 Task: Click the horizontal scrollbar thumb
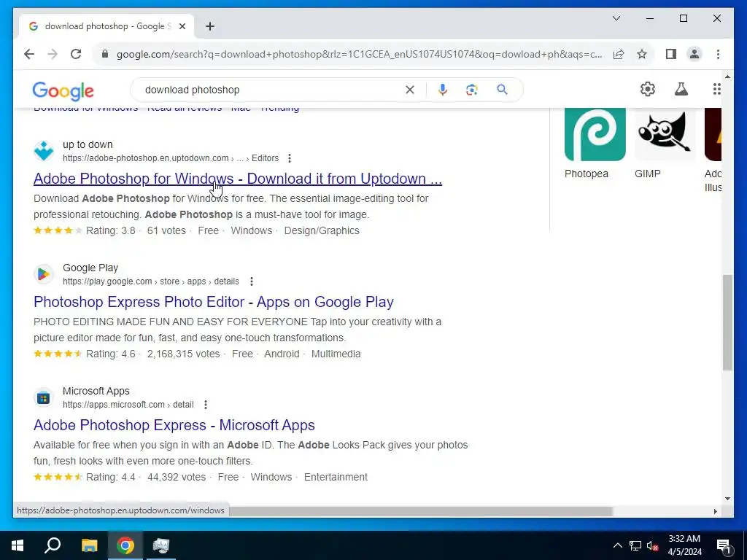(420, 511)
